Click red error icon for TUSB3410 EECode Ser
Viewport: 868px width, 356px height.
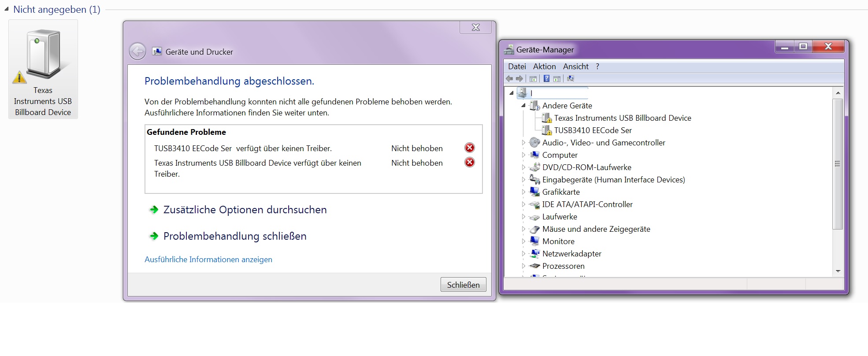470,148
